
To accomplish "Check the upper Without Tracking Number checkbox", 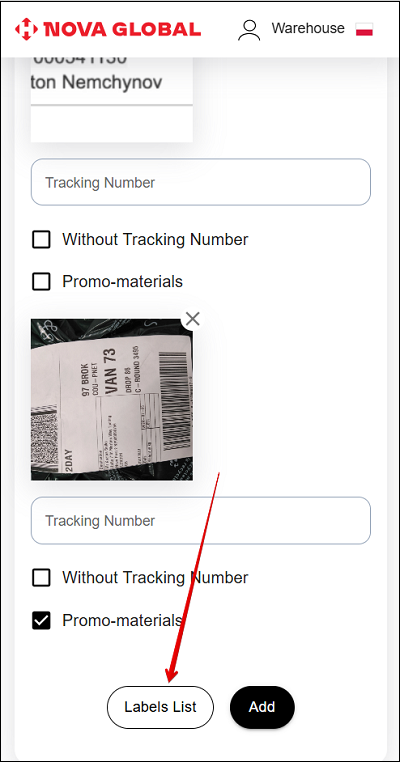I will (x=41, y=240).
